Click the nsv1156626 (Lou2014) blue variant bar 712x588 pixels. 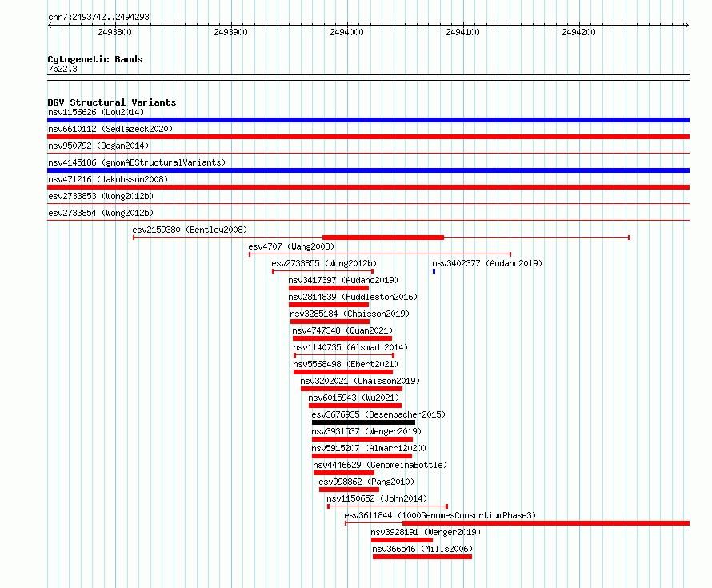click(368, 120)
